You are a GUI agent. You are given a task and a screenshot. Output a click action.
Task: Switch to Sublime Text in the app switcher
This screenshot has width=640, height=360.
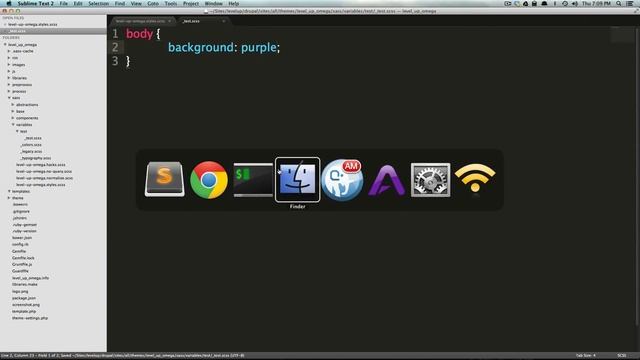coord(164,179)
